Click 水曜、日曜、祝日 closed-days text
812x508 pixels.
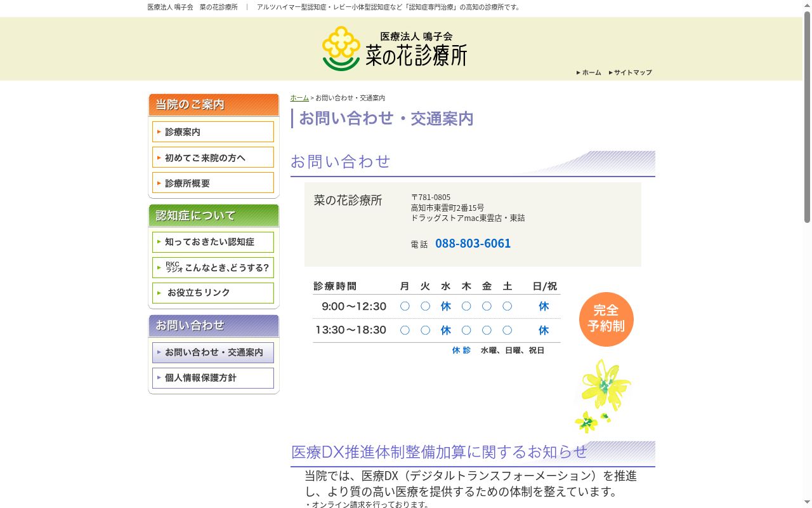coord(513,351)
